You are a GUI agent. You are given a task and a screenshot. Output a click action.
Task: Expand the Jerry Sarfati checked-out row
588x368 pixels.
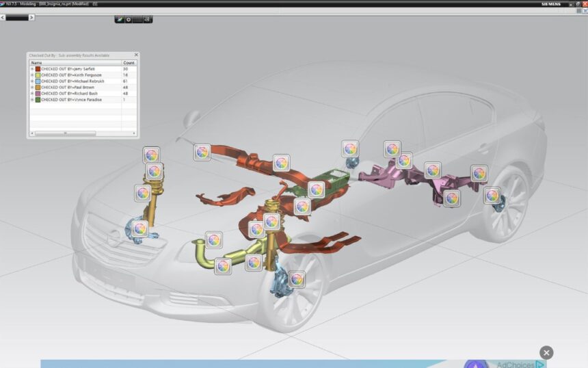32,69
